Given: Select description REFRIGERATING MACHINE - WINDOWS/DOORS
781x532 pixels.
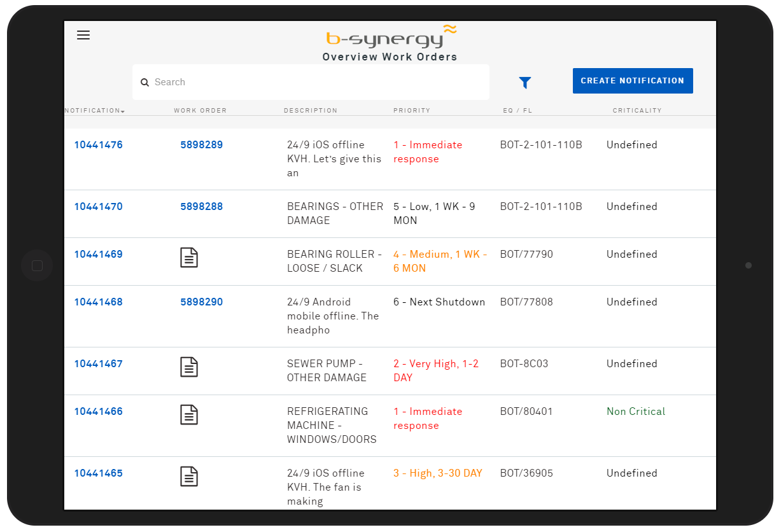Looking at the screenshot, I should click(332, 426).
